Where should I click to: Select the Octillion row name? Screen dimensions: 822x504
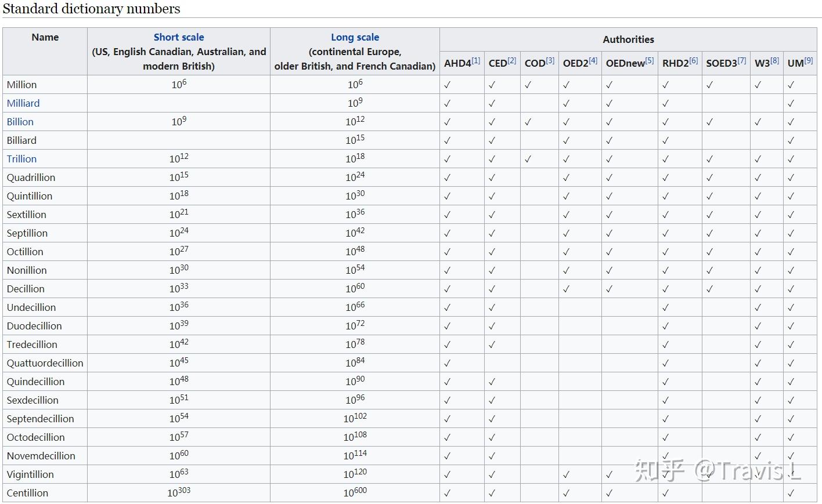(25, 252)
